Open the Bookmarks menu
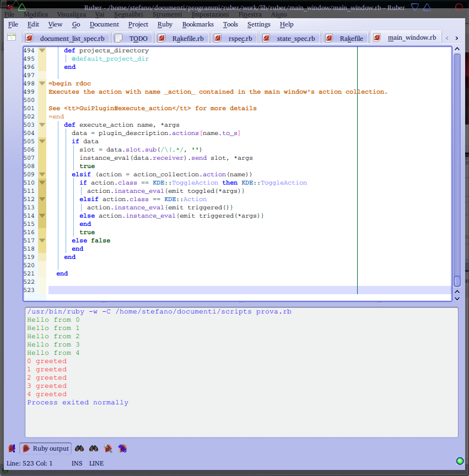This screenshot has width=469, height=476. 198,24
